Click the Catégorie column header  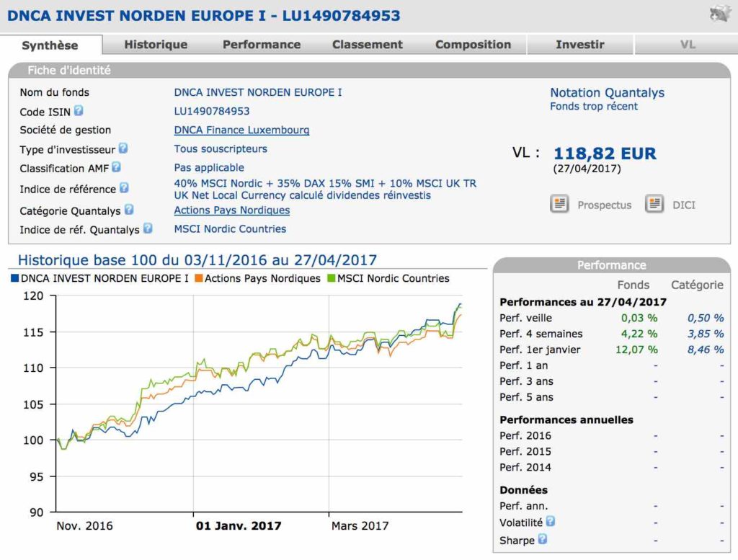click(697, 285)
